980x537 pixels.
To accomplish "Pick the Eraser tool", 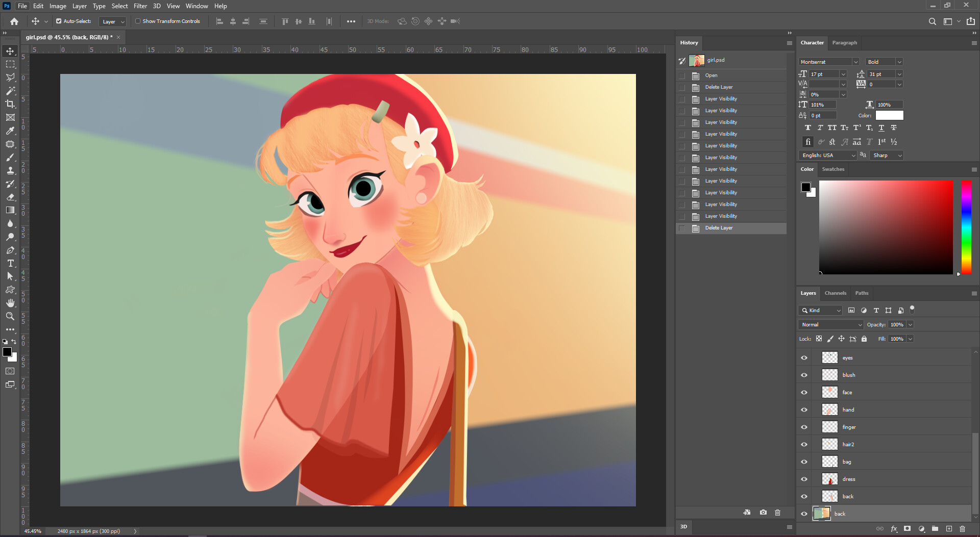I will [x=10, y=197].
